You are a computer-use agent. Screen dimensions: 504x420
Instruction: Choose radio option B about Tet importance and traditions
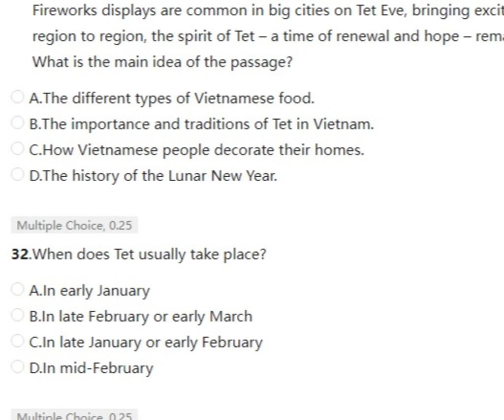(17, 123)
